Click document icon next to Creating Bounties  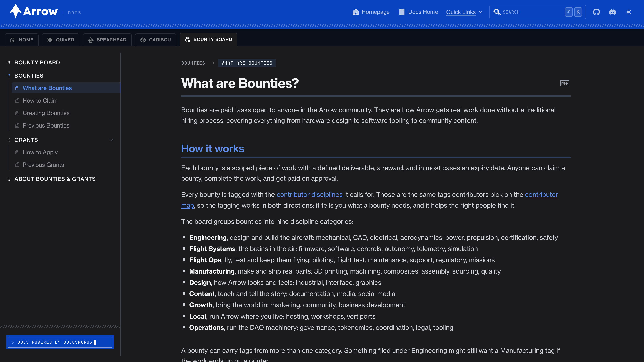(17, 113)
